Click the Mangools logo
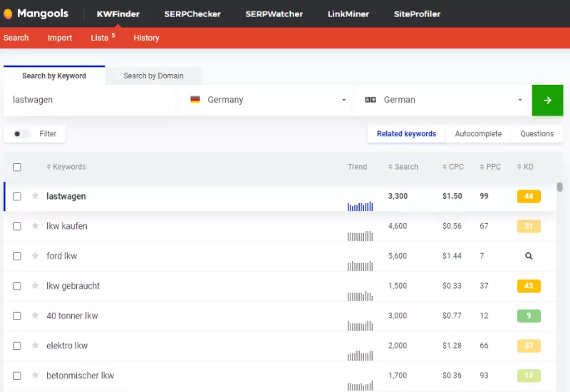This screenshot has width=570, height=392. 36,14
